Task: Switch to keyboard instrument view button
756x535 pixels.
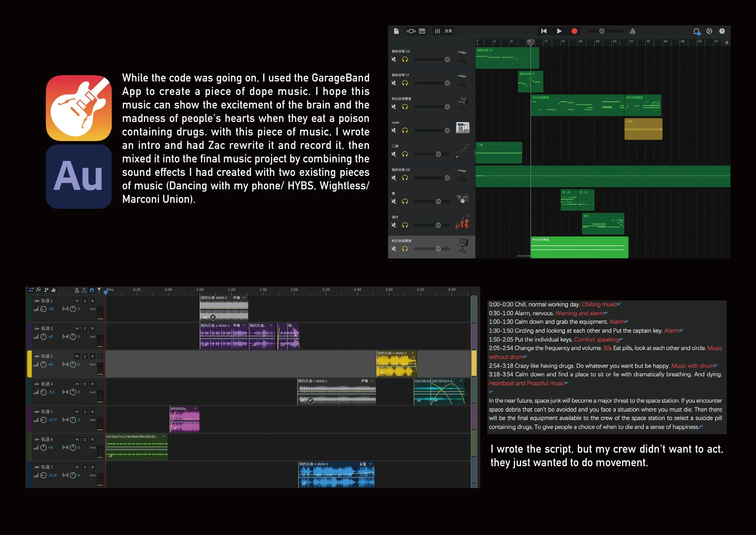Action: (x=422, y=31)
